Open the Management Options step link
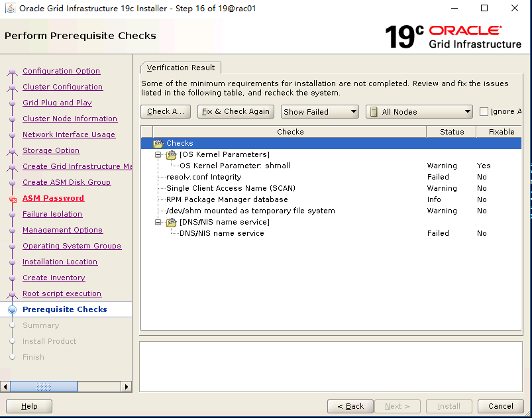Screen dimensions: 532x418 tap(63, 230)
